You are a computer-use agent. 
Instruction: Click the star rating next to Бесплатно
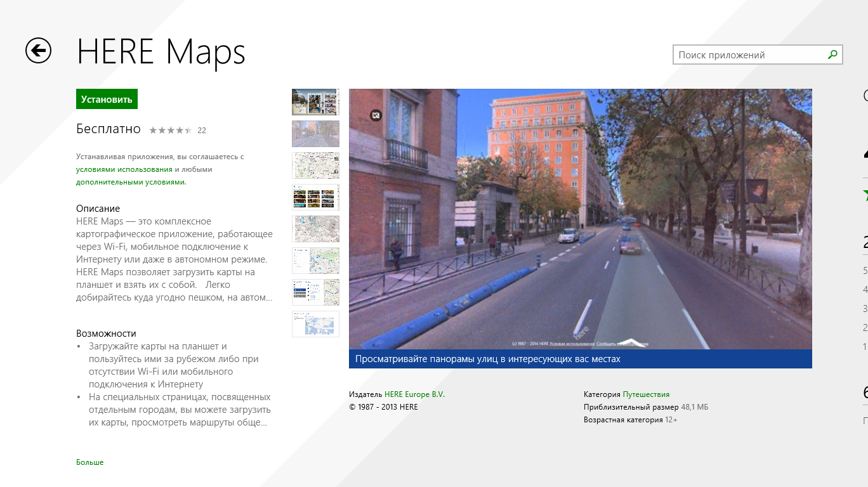point(171,131)
